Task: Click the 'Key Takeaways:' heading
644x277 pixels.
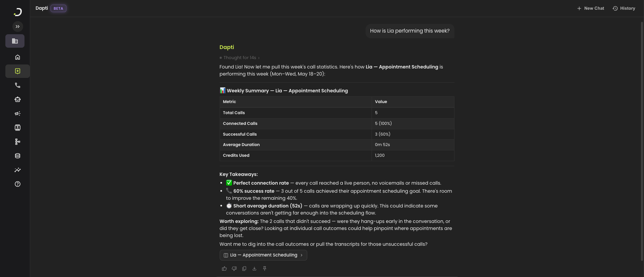Action: pyautogui.click(x=239, y=175)
